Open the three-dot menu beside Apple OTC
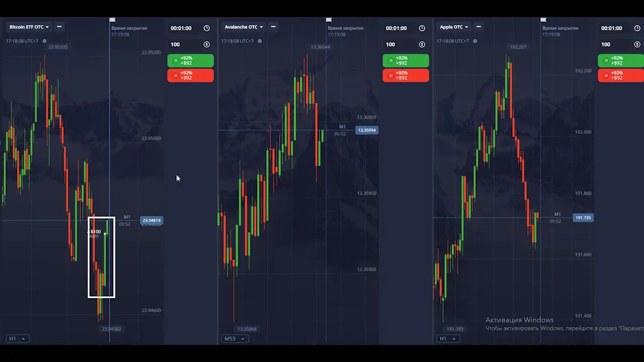Image resolution: width=644 pixels, height=362 pixels. tap(477, 27)
